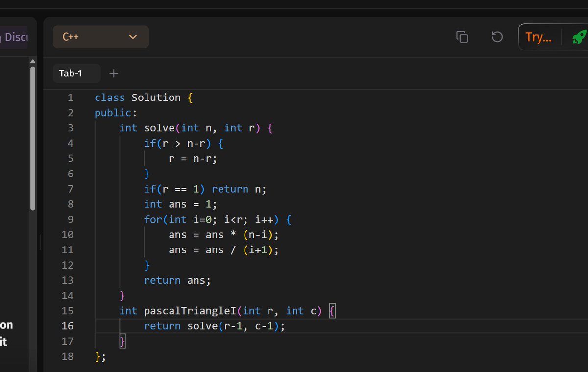Viewport: 588px width, 372px height.
Task: Click the highlighted opening brace on line 15
Action: (332, 310)
